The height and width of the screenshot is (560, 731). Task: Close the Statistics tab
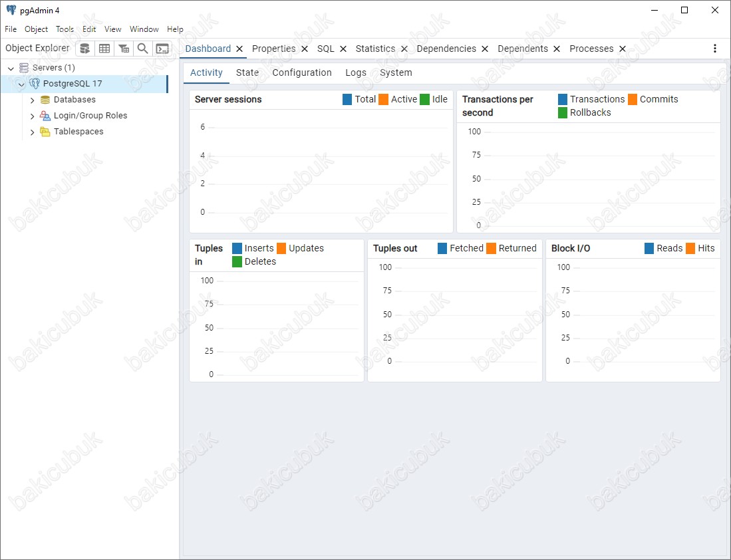pyautogui.click(x=404, y=49)
